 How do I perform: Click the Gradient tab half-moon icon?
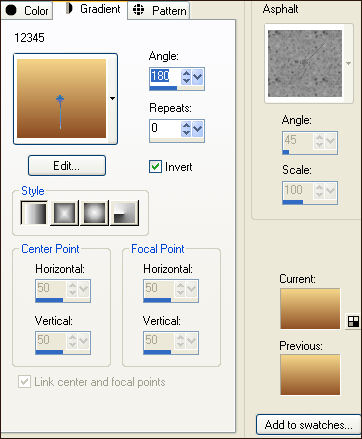69,9
